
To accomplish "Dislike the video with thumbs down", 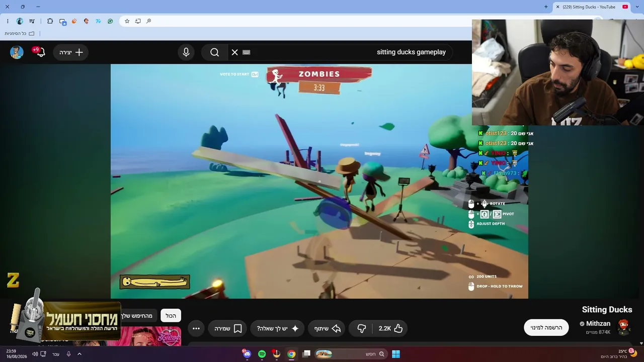I will [361, 328].
